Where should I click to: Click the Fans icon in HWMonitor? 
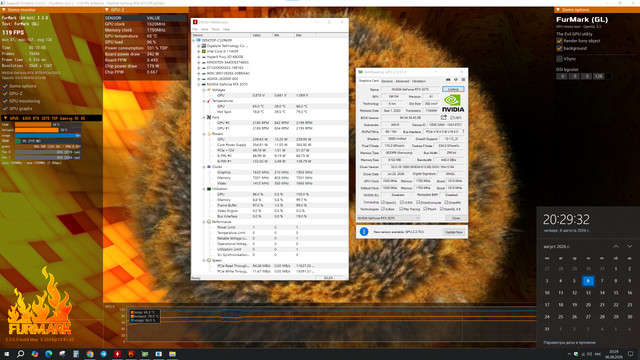point(209,117)
